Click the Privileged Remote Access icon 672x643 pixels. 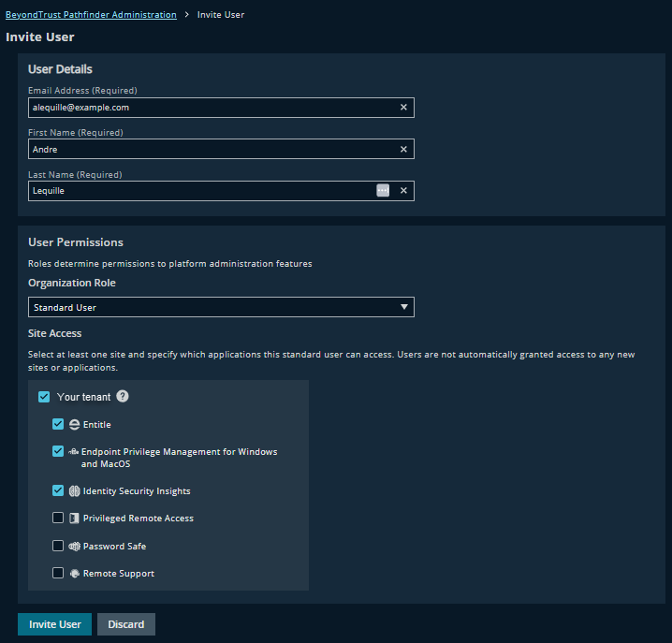(75, 519)
